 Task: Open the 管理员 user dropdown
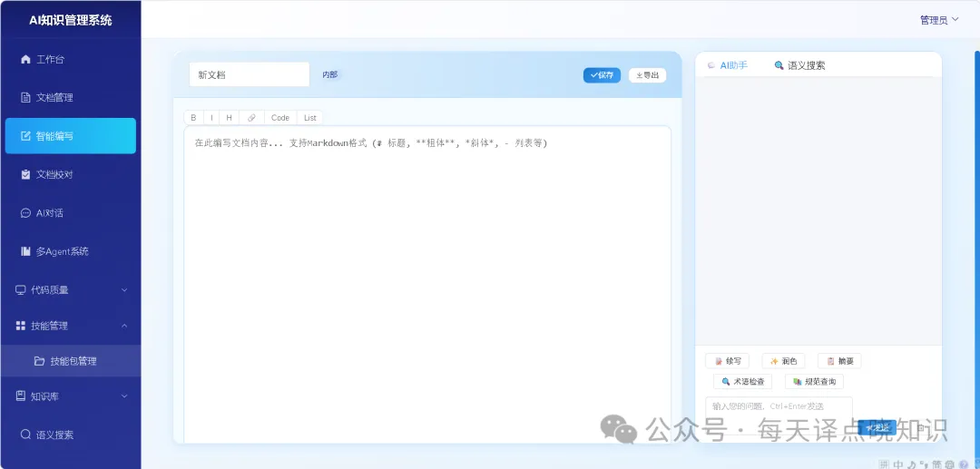coord(939,20)
